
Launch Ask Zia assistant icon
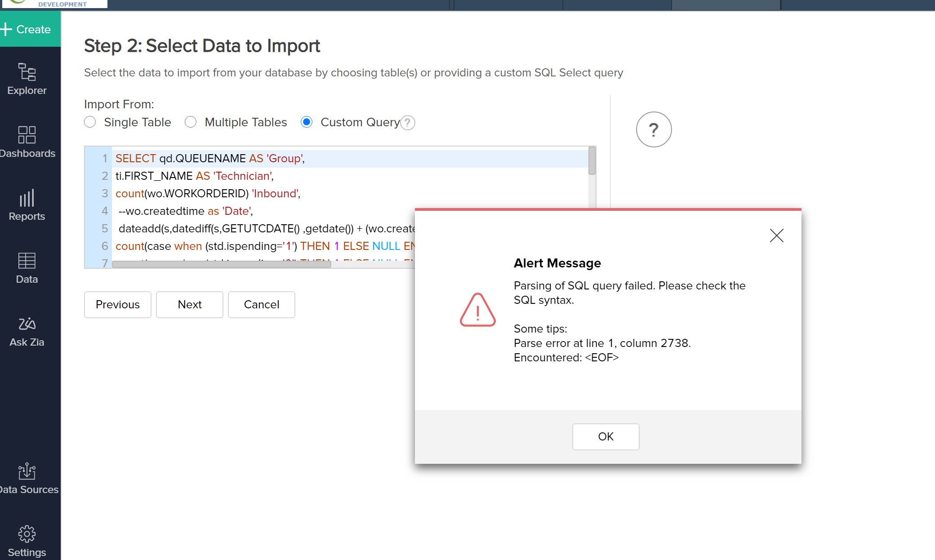click(x=27, y=331)
